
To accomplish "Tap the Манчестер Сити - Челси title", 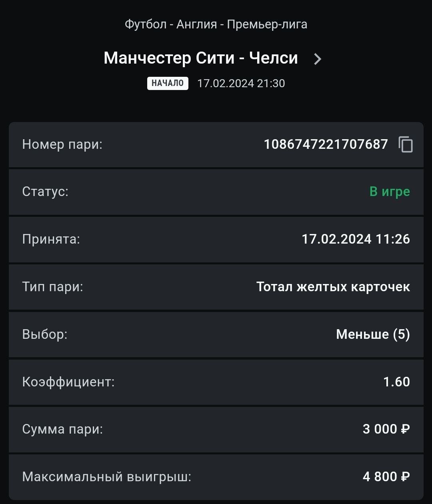I will click(x=201, y=58).
